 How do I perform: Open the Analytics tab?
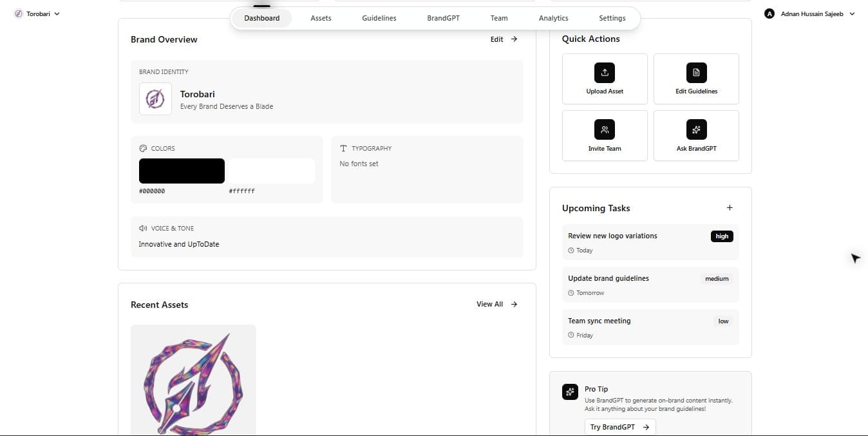[552, 18]
